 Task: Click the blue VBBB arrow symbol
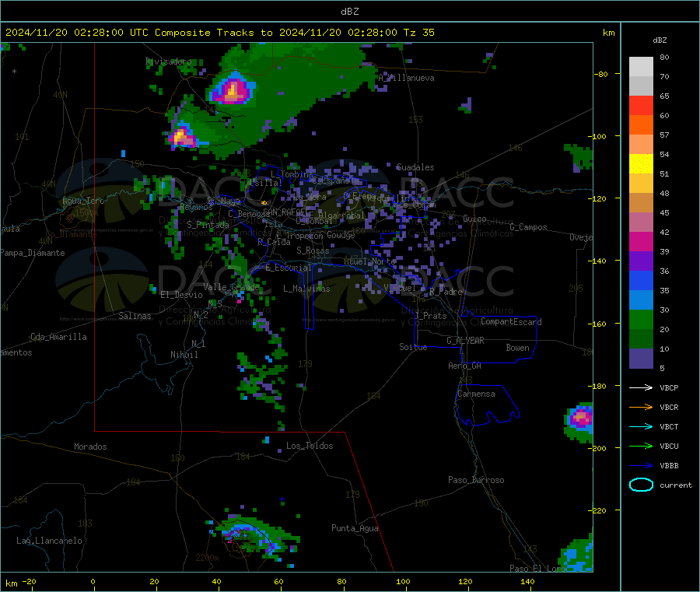tap(641, 466)
